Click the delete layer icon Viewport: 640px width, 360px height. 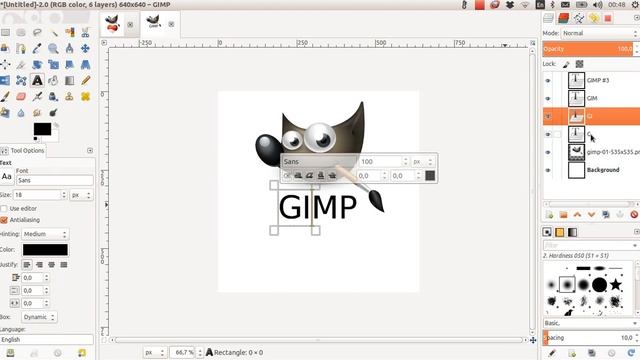point(634,215)
